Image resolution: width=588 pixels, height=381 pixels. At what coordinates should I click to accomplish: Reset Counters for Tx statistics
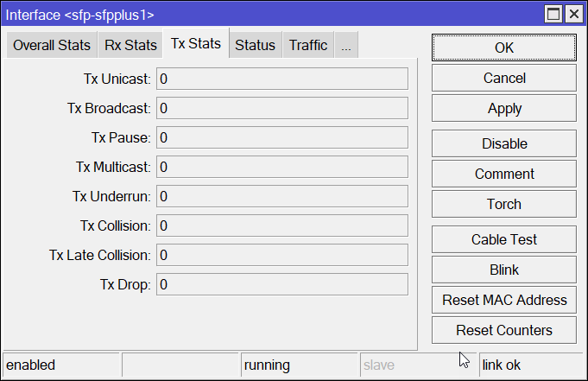click(x=504, y=330)
